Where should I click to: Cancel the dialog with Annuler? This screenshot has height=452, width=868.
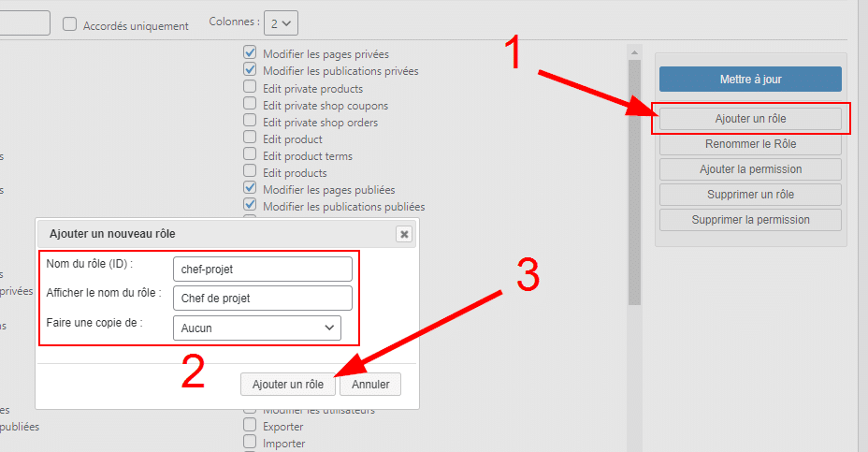(370, 384)
